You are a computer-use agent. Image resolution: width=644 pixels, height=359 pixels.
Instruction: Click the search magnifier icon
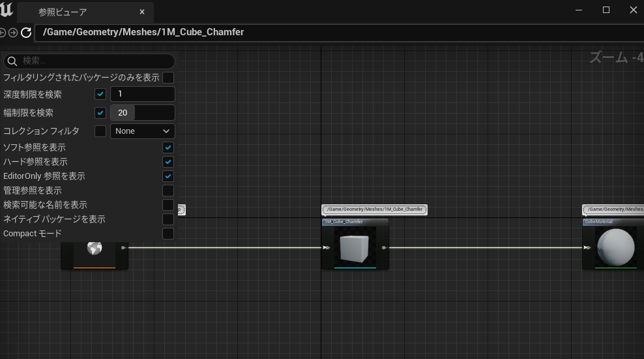pos(12,61)
